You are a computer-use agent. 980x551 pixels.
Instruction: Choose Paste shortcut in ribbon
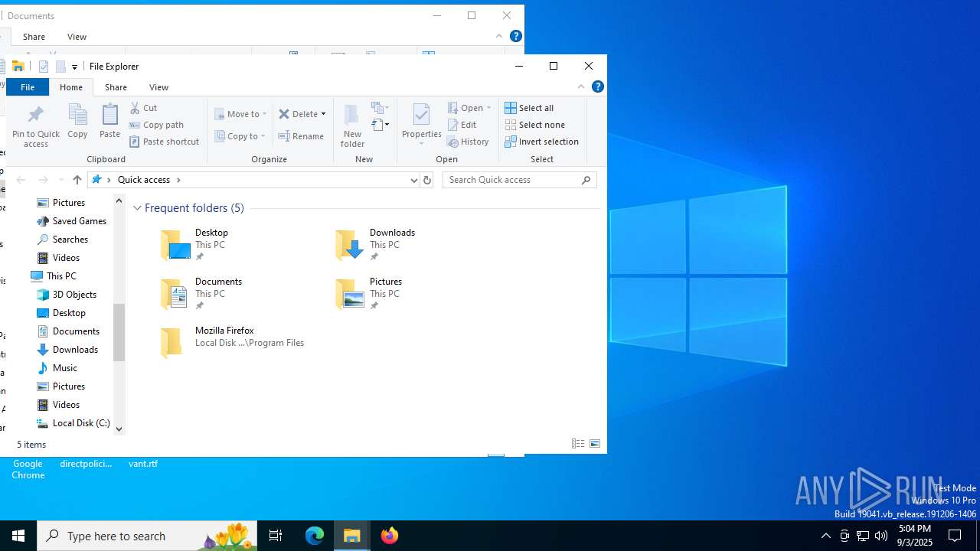coord(164,142)
